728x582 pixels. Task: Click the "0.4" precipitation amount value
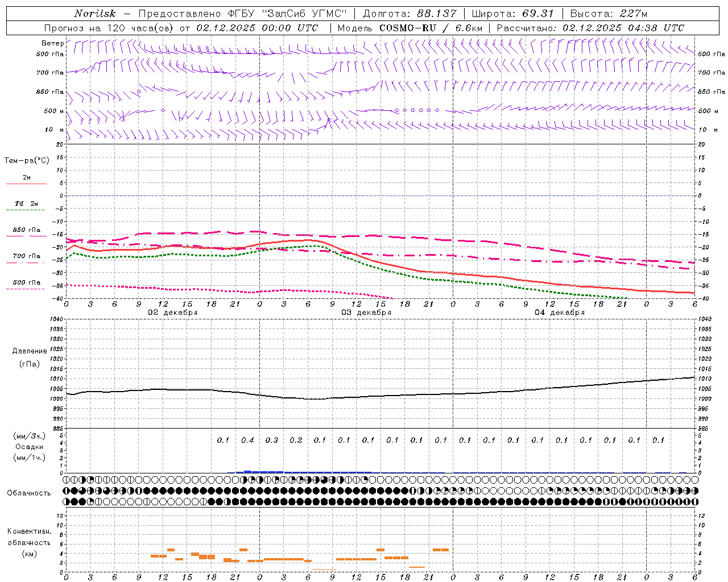click(247, 440)
